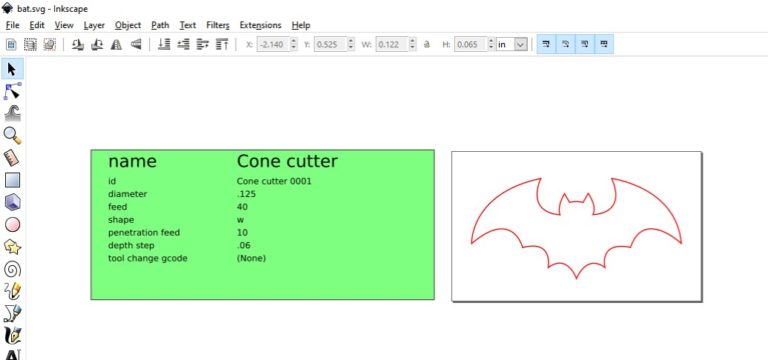Click the Y position stepper arrows
This screenshot has height=360, width=768.
click(x=351, y=45)
